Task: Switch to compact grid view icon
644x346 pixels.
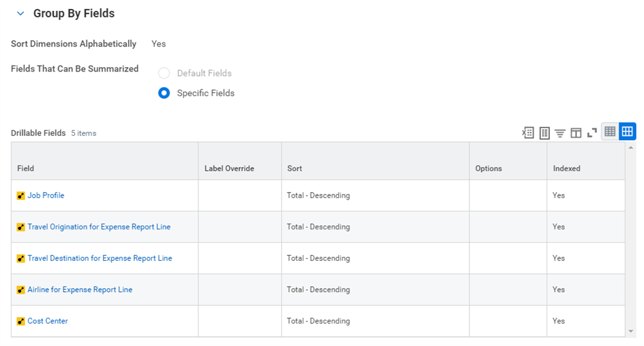Action: point(610,131)
